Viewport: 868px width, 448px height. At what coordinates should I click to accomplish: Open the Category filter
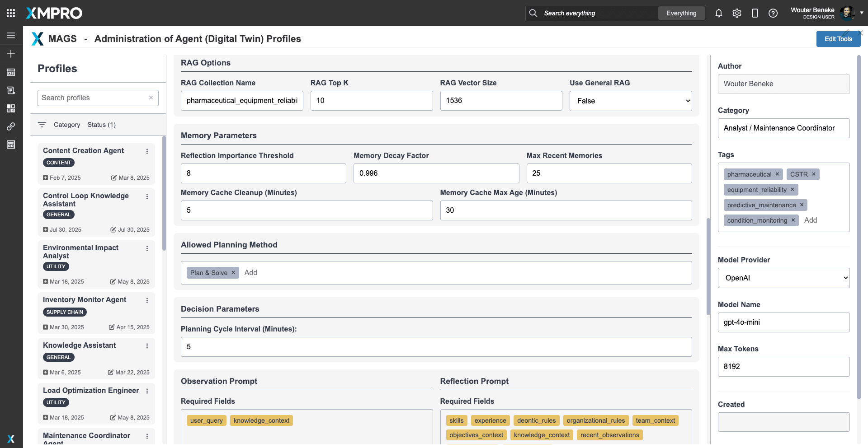tap(66, 125)
